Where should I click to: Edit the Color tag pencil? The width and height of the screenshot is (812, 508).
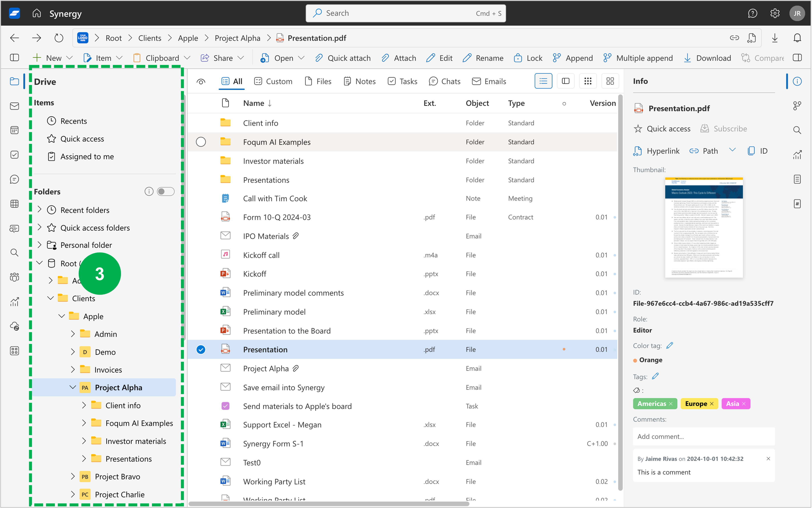click(x=669, y=345)
